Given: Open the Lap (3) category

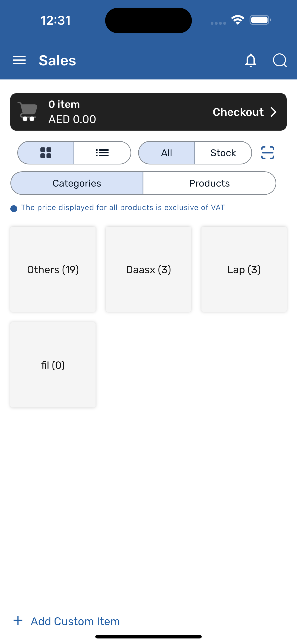Looking at the screenshot, I should (x=244, y=269).
